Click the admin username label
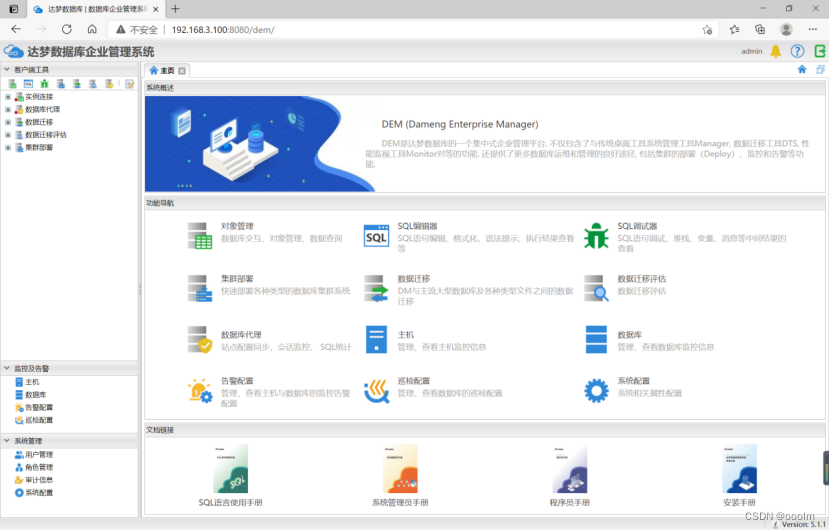This screenshot has width=830, height=530. (752, 51)
